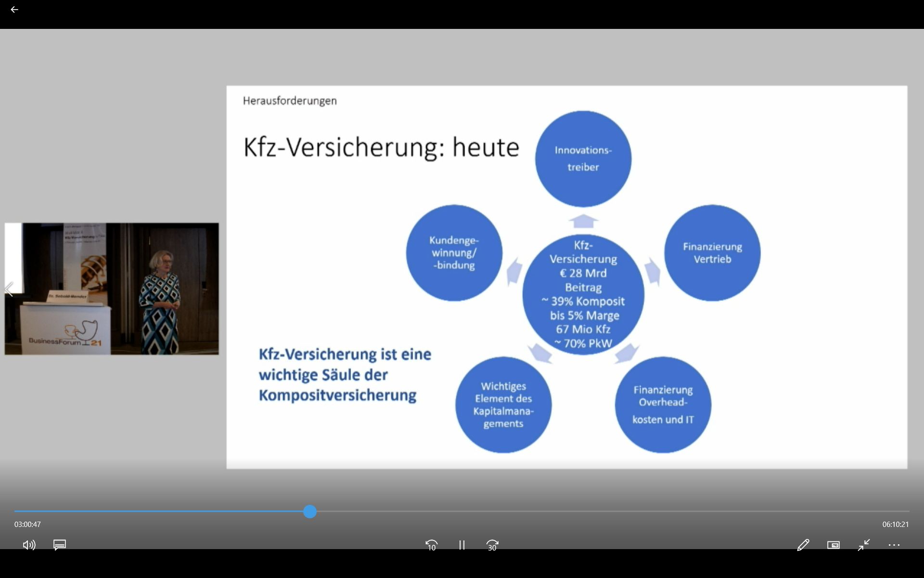This screenshot has width=924, height=578.
Task: Go back using the top-left arrow
Action: pos(14,10)
